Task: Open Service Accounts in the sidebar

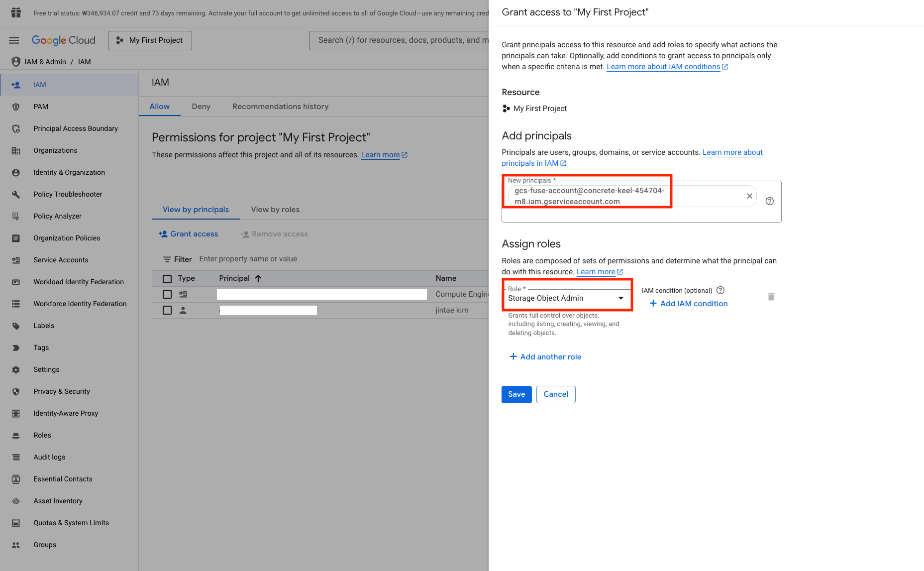Action: [61, 260]
